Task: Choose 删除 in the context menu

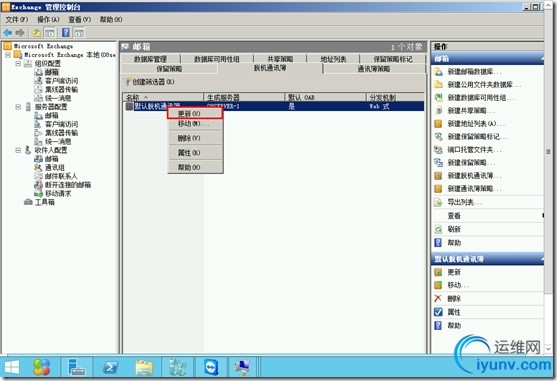Action: pyautogui.click(x=195, y=138)
